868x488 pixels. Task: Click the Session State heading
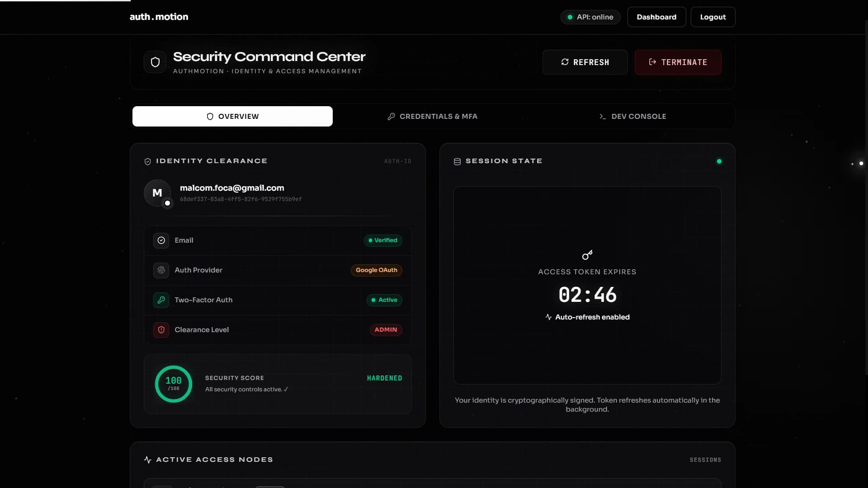tap(504, 161)
